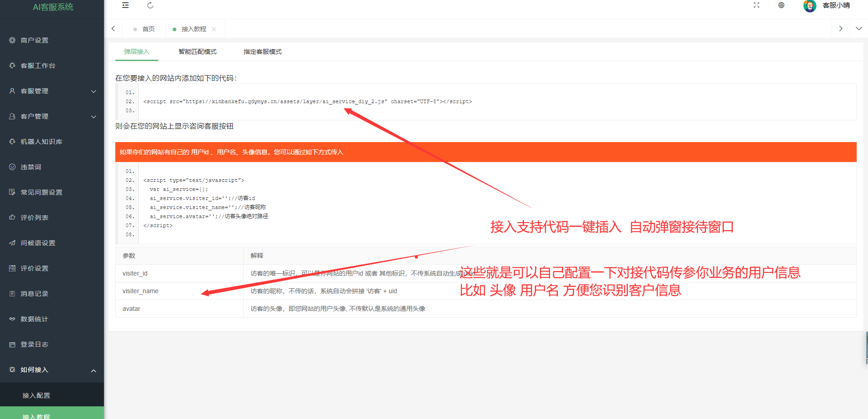The height and width of the screenshot is (419, 868).
Task: Click the 解释 column header
Action: (x=550, y=256)
